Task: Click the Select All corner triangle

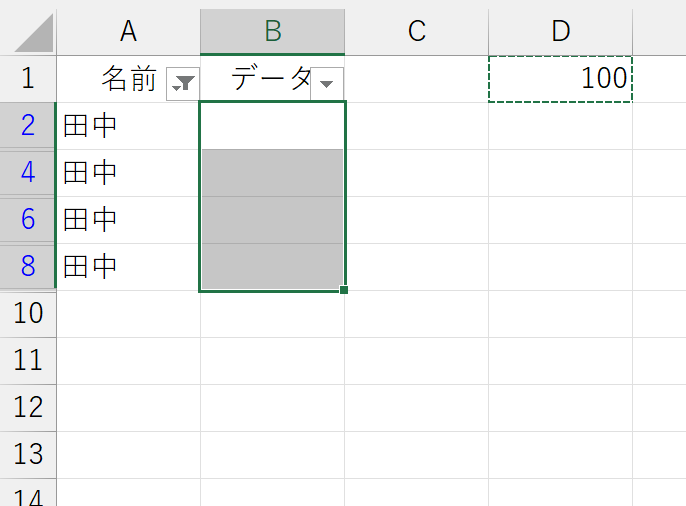Action: [34, 33]
